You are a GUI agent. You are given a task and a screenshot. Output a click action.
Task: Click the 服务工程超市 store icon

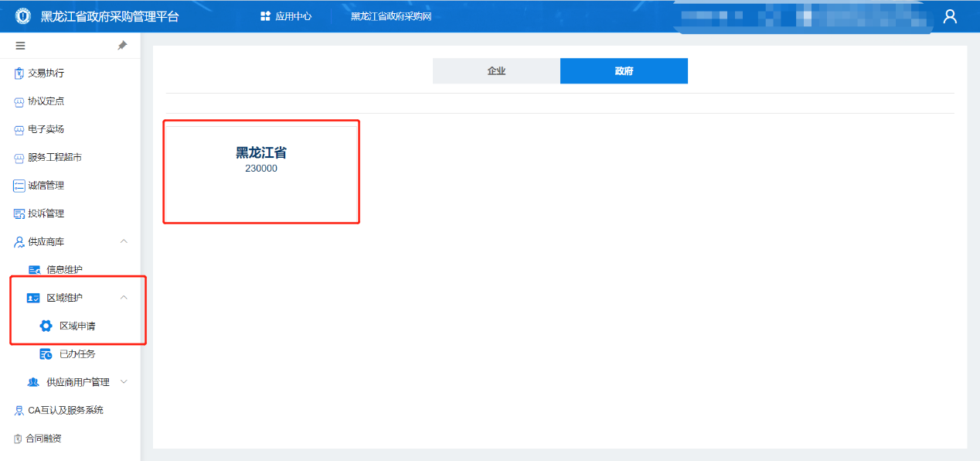pyautogui.click(x=19, y=158)
